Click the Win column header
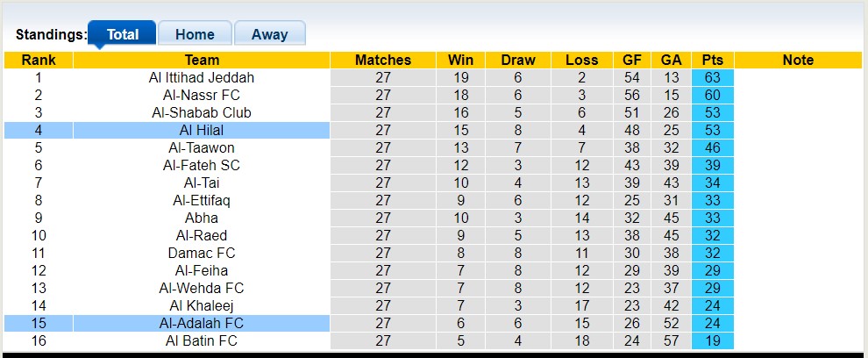 click(460, 60)
